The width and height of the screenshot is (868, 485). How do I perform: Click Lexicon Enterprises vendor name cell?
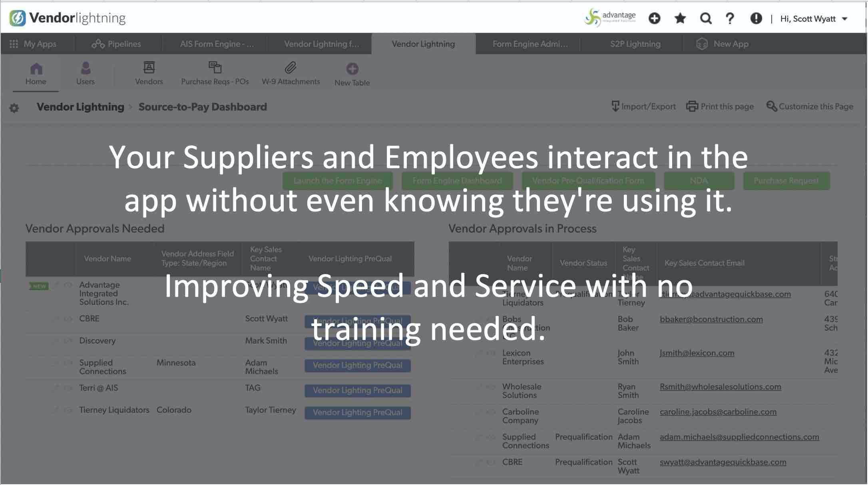[523, 358]
